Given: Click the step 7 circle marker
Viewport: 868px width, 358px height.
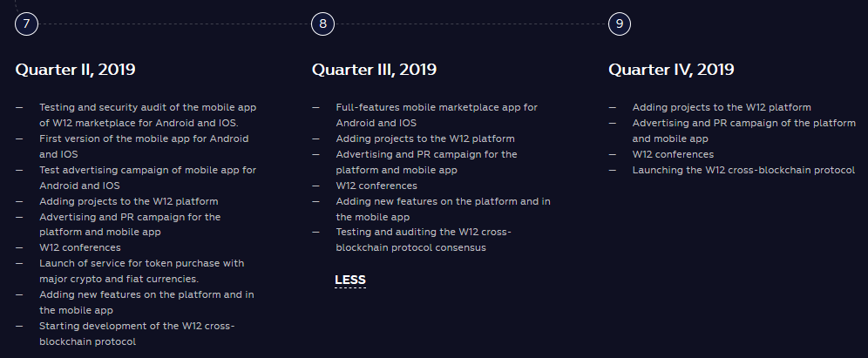Looking at the screenshot, I should coord(26,24).
